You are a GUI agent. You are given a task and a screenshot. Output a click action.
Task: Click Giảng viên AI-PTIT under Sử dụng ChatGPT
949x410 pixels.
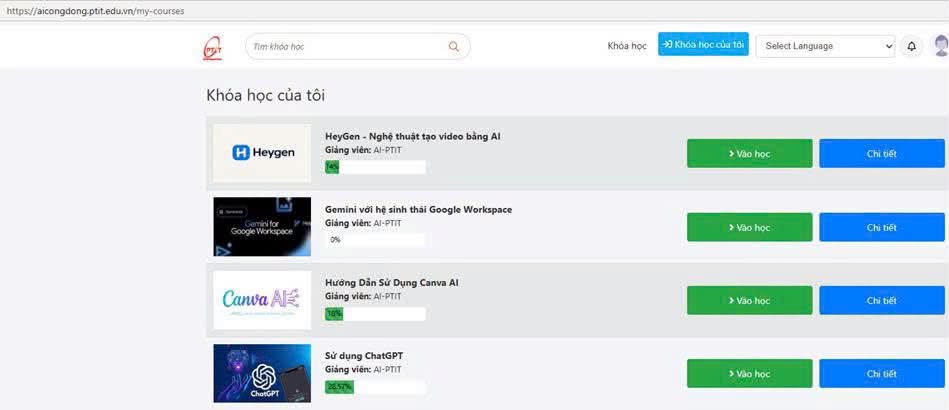click(363, 369)
